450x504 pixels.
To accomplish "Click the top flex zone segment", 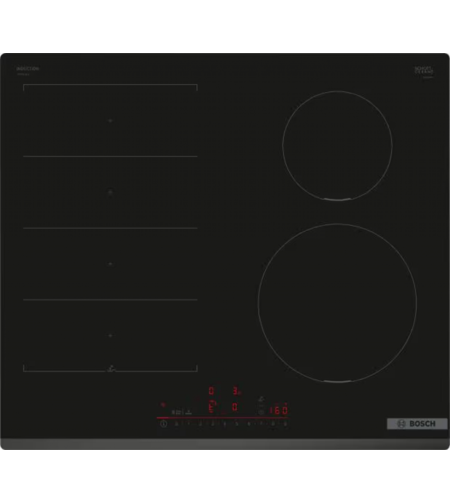I will [110, 120].
